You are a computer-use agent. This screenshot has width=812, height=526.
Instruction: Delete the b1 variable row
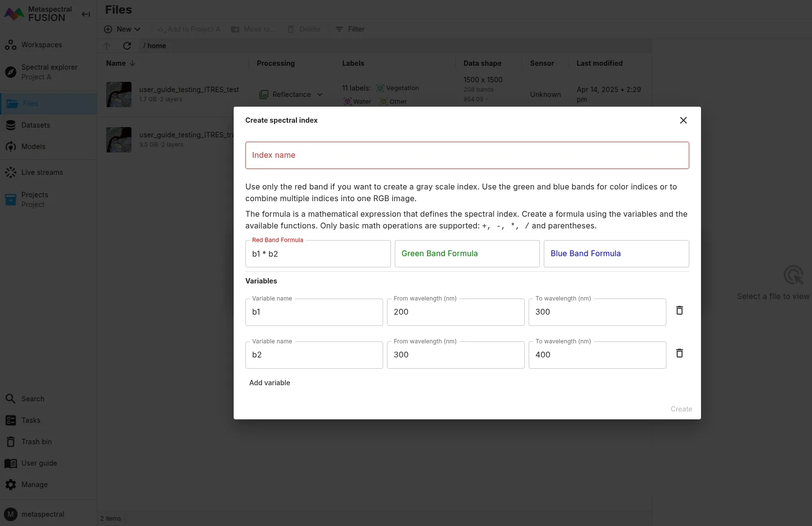click(x=679, y=311)
